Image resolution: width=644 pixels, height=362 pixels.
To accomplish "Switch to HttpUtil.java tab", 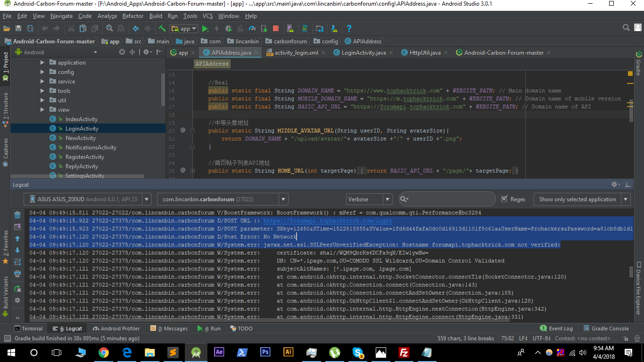I will click(x=424, y=53).
